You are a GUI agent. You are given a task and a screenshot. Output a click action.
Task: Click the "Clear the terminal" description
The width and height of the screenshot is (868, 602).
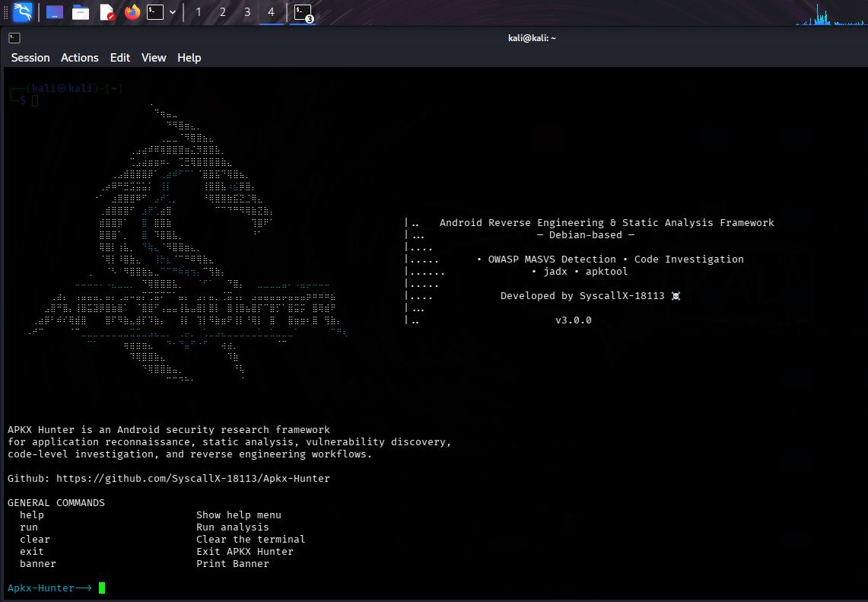click(x=251, y=540)
